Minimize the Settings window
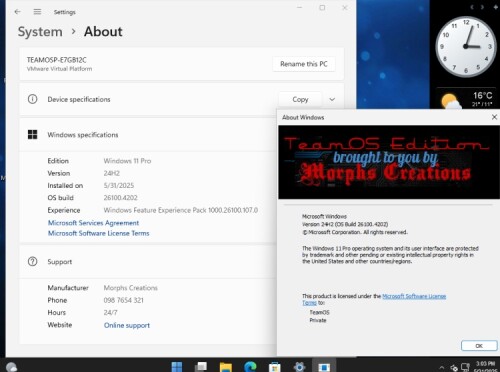The image size is (500, 372). (x=299, y=7)
